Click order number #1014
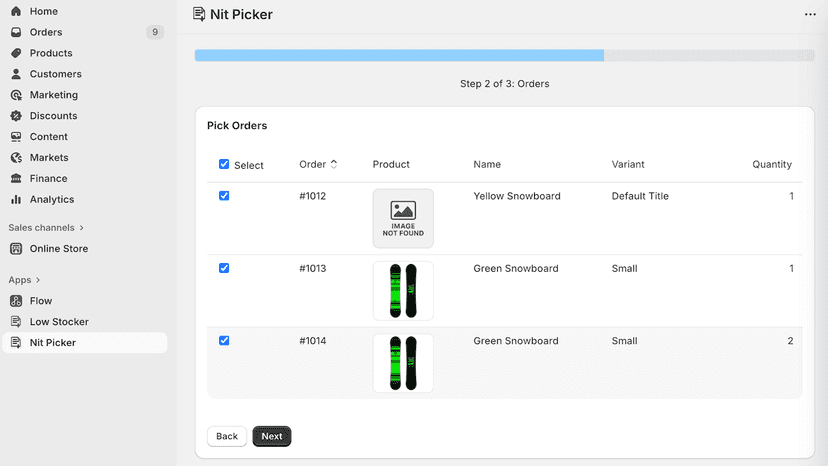The width and height of the screenshot is (828, 466). [313, 341]
